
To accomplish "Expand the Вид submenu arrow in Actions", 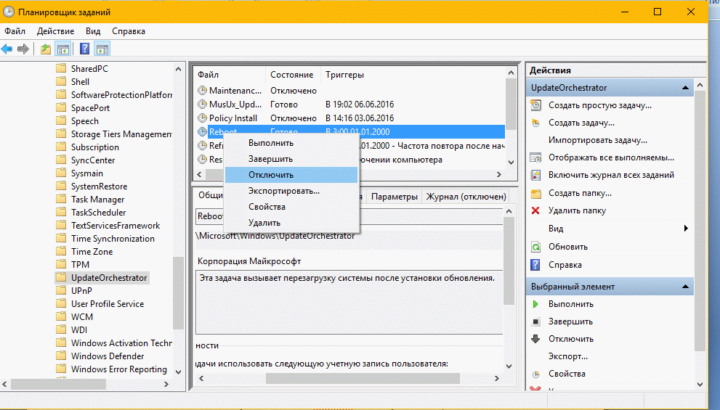I will point(686,228).
